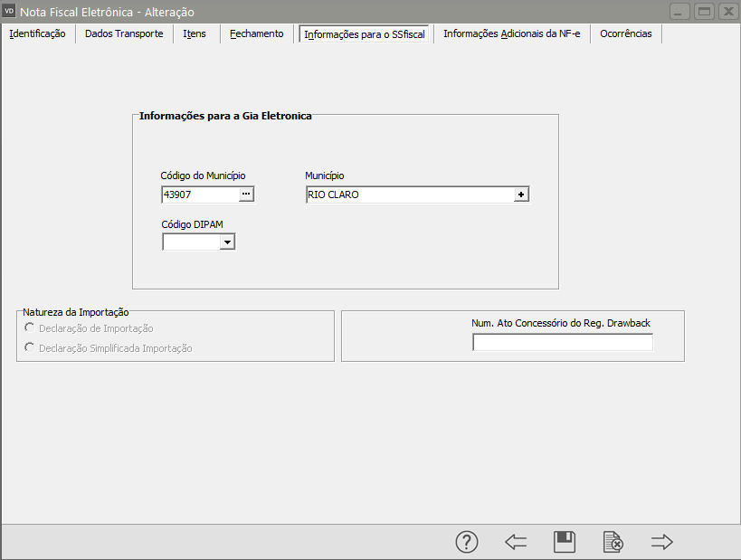Select Declaração de Importação radio option
Image resolution: width=741 pixels, height=560 pixels.
[30, 328]
